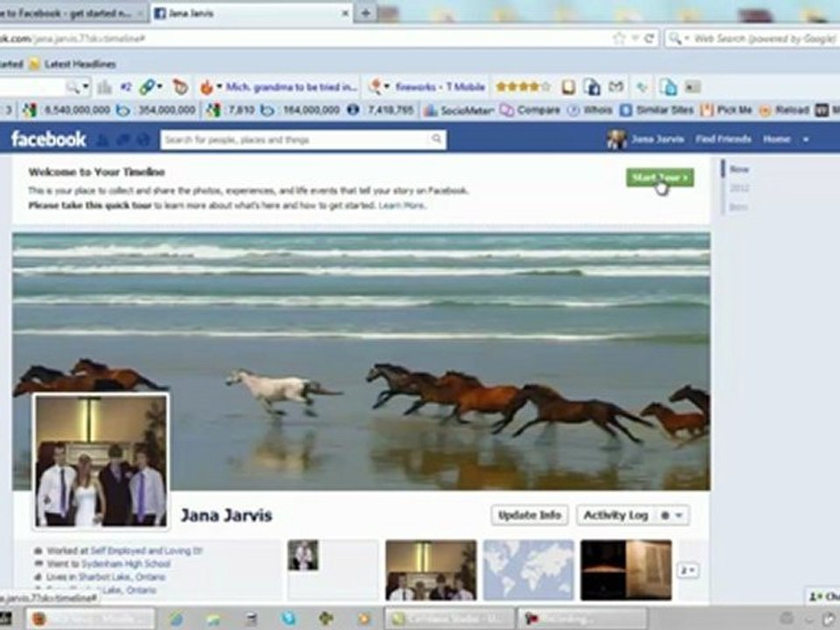840x630 pixels.
Task: Open Sydenham High School link
Action: (x=127, y=564)
